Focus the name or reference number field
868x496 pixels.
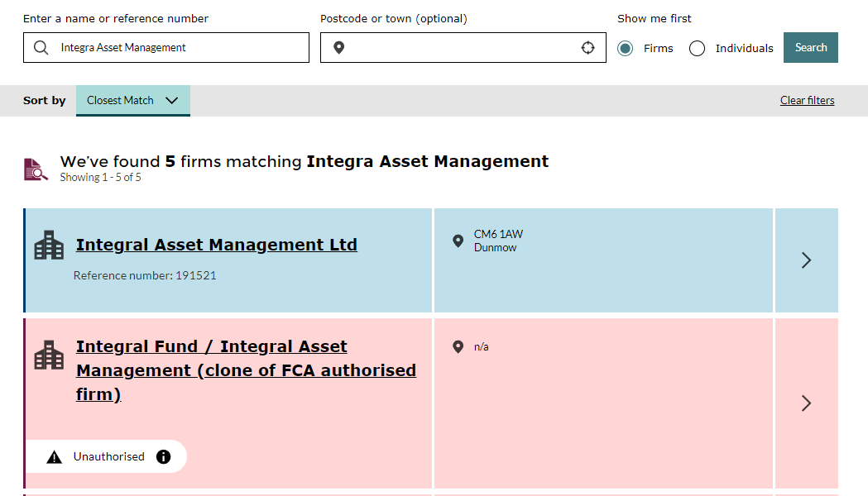166,48
